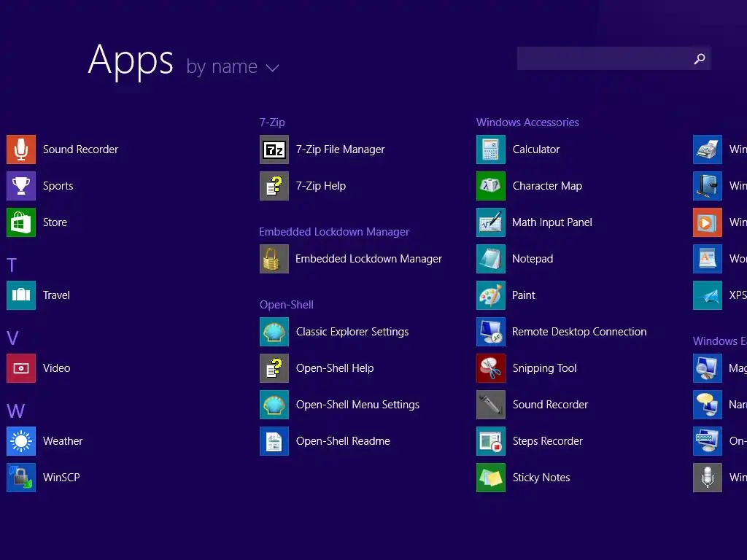Open the Open-Shell Readme document icon
The height and width of the screenshot is (560, 747).
pyautogui.click(x=274, y=441)
